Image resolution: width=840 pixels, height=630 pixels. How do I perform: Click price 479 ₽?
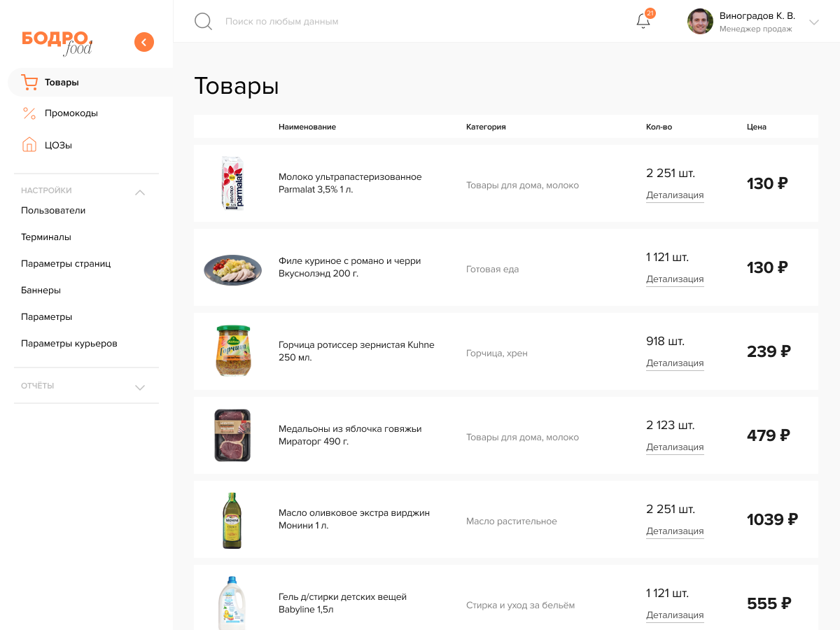(769, 435)
